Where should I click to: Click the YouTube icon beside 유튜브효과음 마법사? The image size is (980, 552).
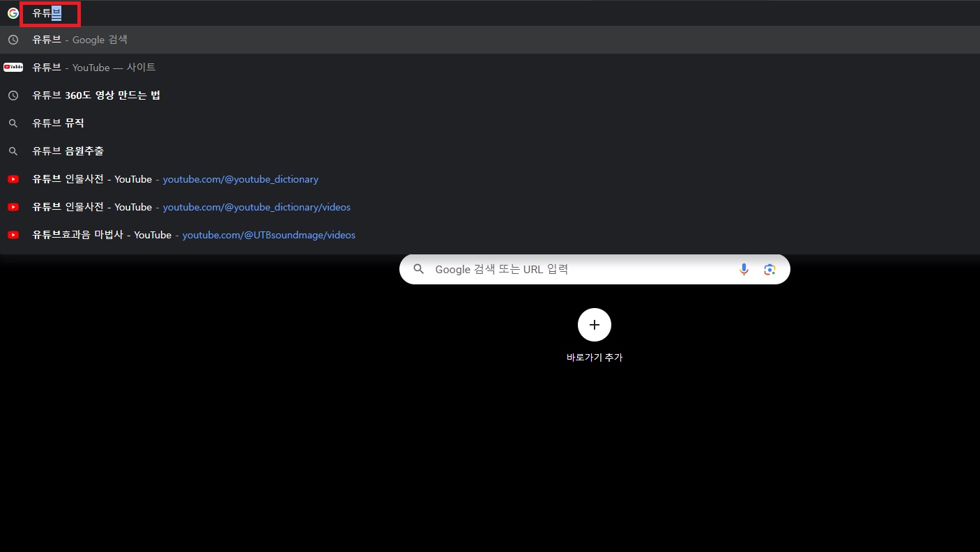[x=13, y=235]
